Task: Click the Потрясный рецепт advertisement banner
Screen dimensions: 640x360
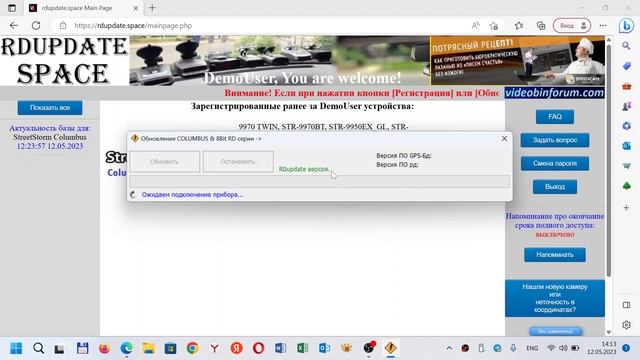Action: [x=518, y=60]
